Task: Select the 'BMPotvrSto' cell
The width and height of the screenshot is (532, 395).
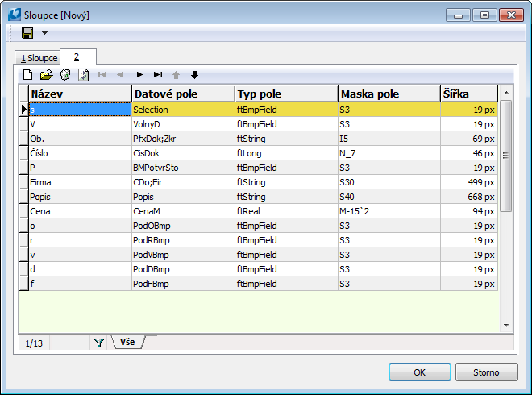Action: pos(183,168)
